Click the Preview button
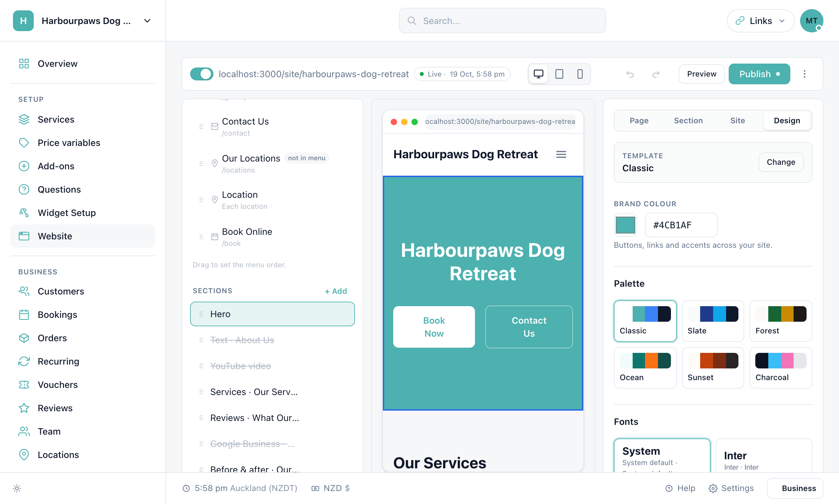The image size is (839, 504). [x=701, y=74]
